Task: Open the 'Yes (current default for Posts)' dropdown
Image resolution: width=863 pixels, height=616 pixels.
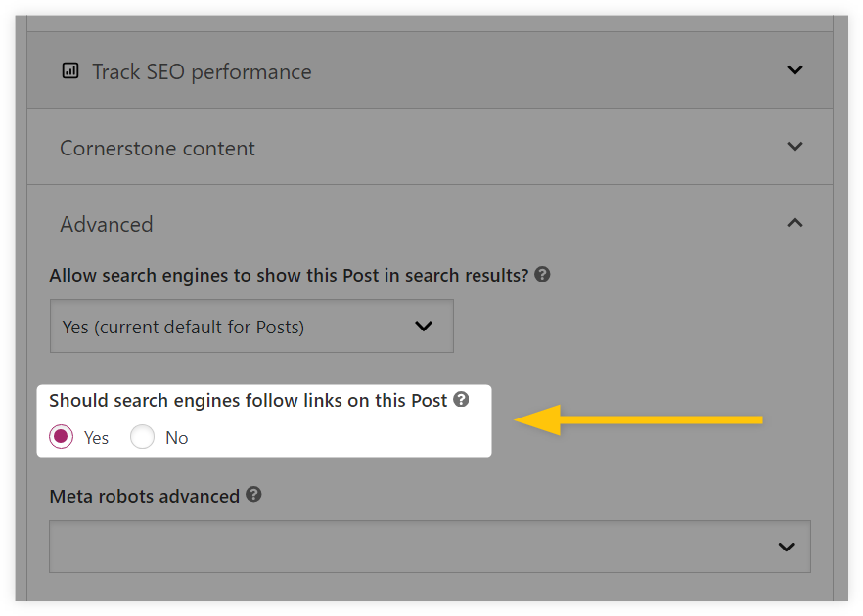Action: 251,327
